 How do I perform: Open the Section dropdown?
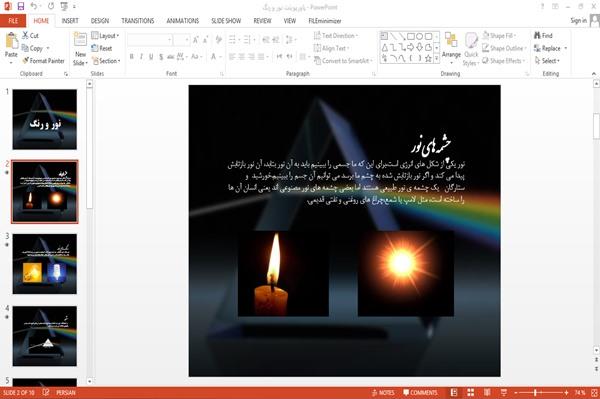pos(106,61)
